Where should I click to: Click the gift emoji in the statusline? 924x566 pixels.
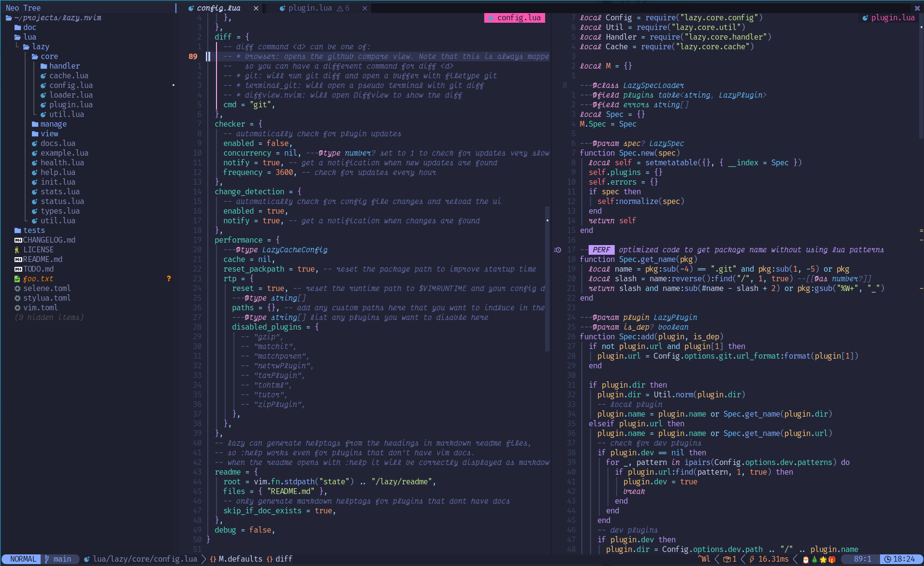pos(832,559)
